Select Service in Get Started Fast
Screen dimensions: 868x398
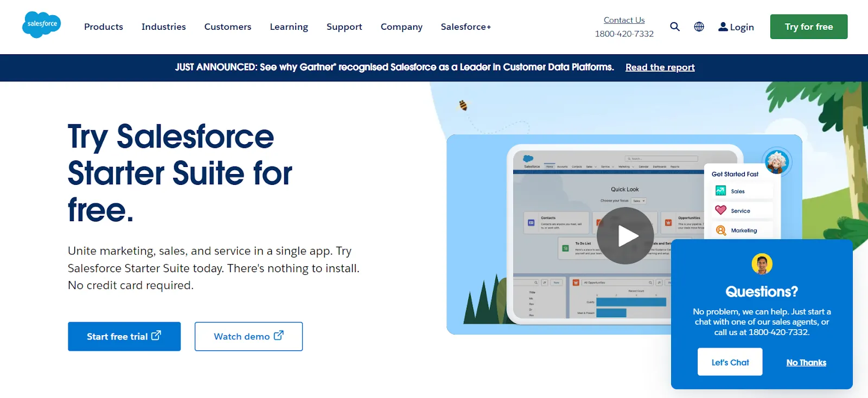coord(742,210)
